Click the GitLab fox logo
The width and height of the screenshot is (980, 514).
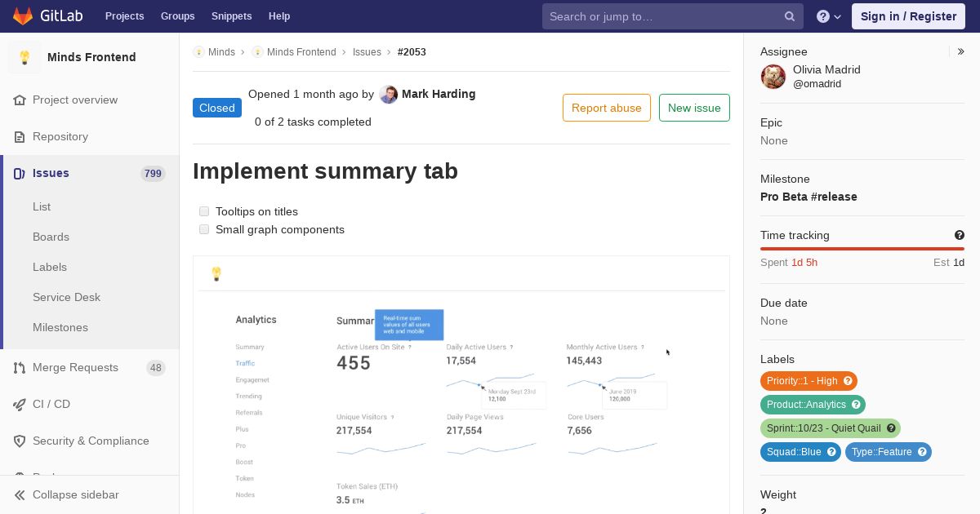[x=22, y=16]
